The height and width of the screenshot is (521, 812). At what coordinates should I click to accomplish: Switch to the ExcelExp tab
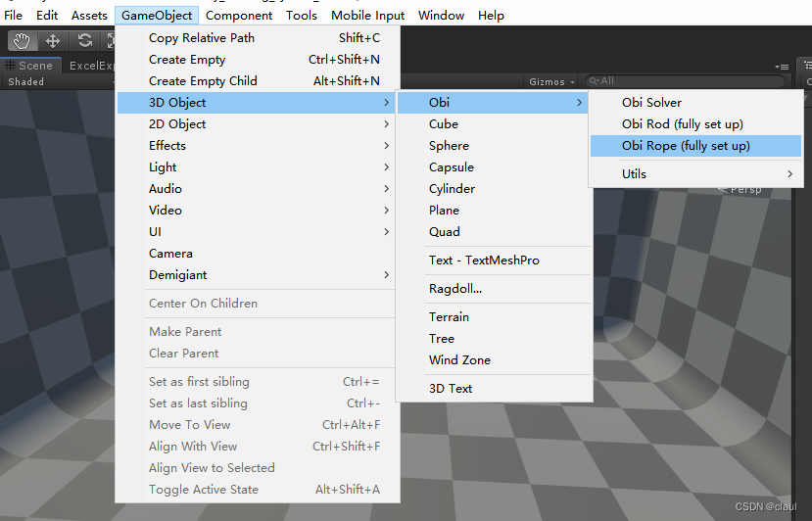click(91, 66)
